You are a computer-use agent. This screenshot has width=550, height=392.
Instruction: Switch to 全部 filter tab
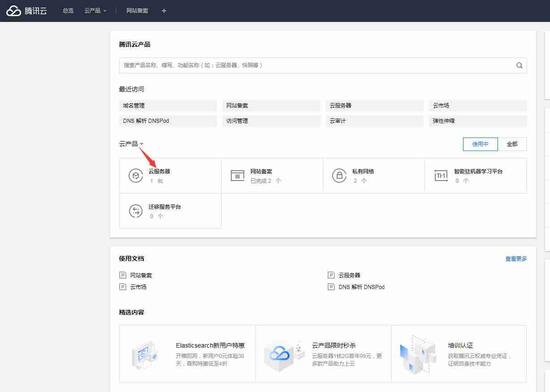512,144
